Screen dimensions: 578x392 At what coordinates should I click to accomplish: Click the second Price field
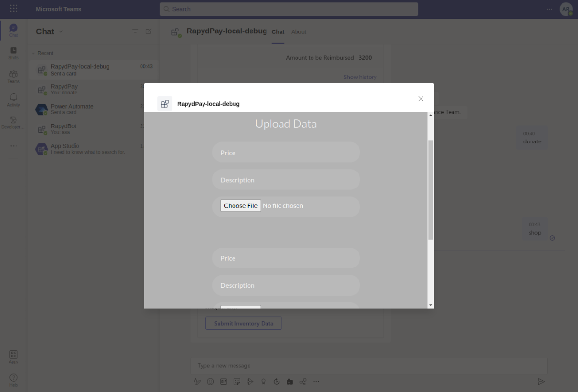(286, 258)
